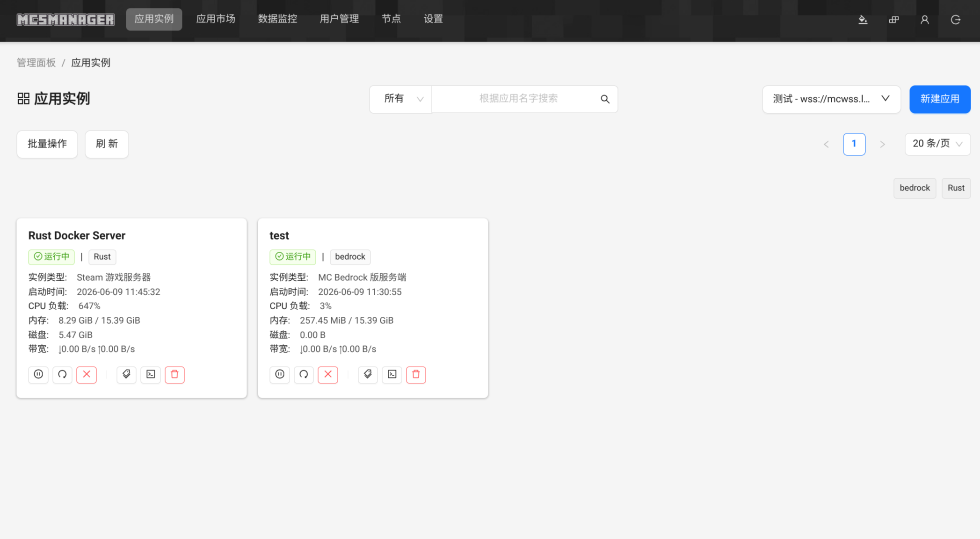This screenshot has width=980, height=539.
Task: Click the logout icon in header
Action: click(x=956, y=19)
